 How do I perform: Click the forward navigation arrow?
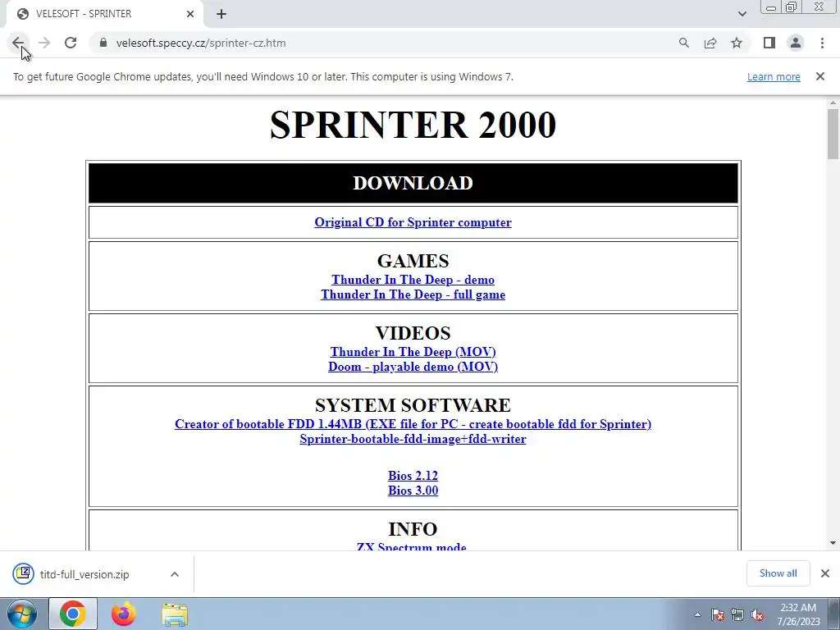coord(44,43)
